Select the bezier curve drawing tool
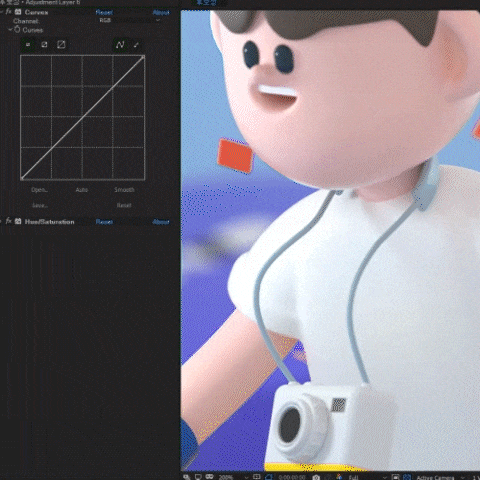Image resolution: width=480 pixels, height=480 pixels. pos(120,45)
